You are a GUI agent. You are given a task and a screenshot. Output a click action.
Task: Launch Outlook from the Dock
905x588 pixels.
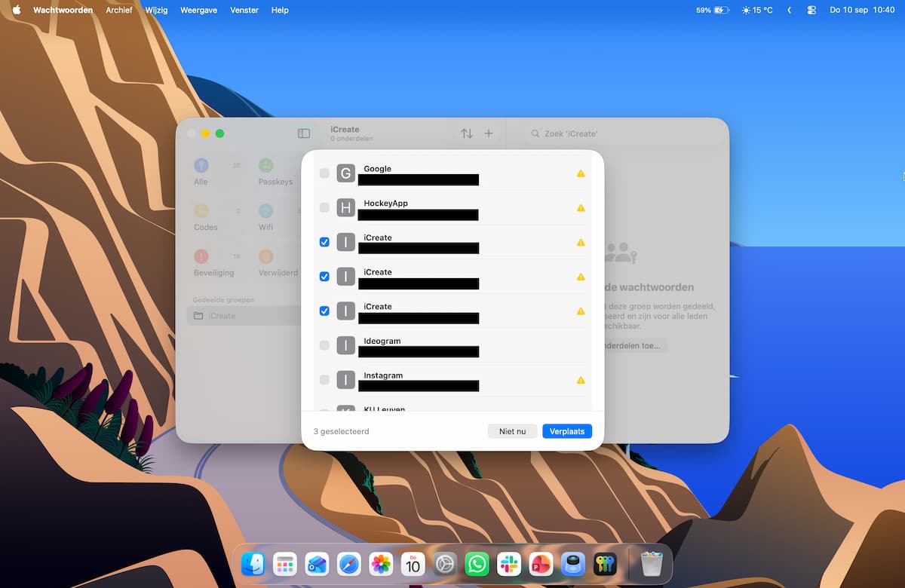coord(317,564)
